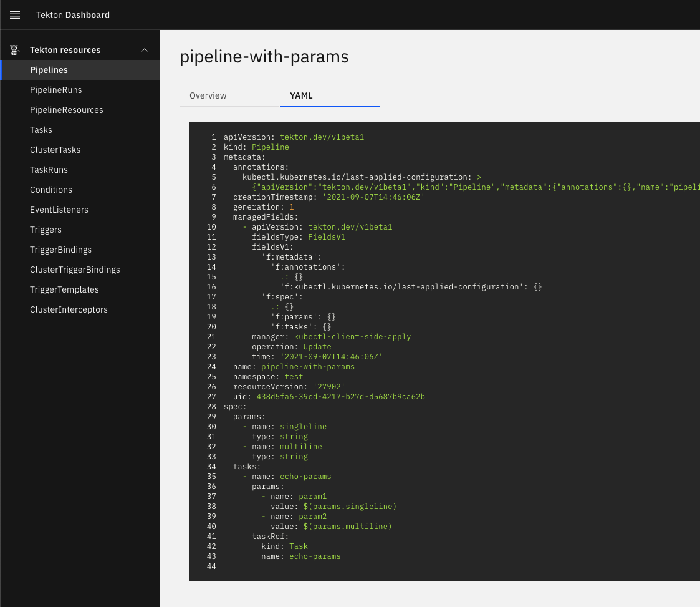Click "'f:tasks'" entry on line 20
The height and width of the screenshot is (607, 700).
click(301, 327)
